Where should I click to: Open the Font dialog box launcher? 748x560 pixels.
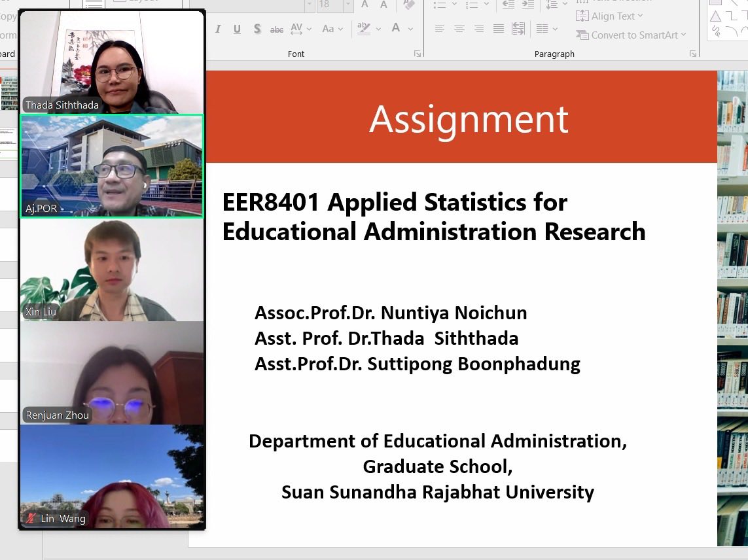click(418, 54)
